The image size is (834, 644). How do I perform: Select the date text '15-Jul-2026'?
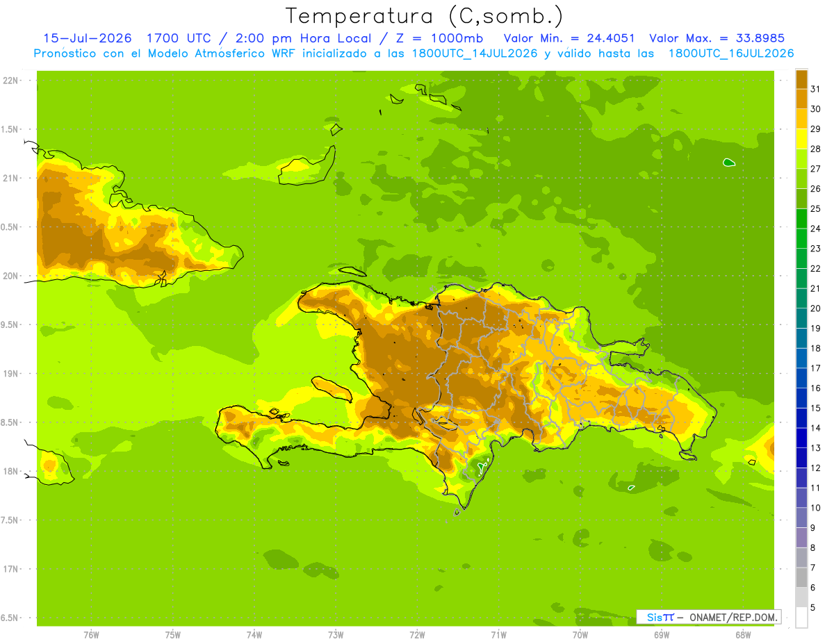click(x=88, y=38)
